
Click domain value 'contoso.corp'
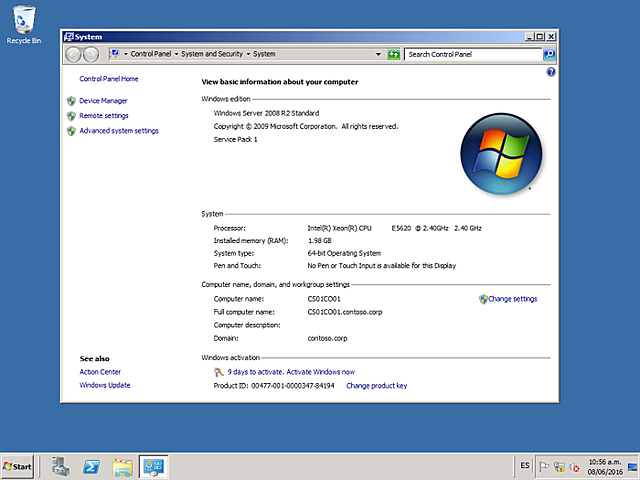327,338
